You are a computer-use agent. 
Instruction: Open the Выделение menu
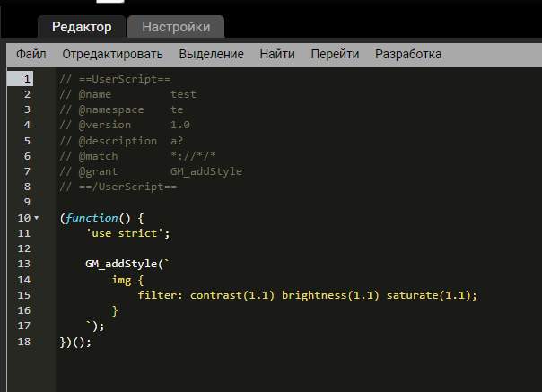point(211,55)
